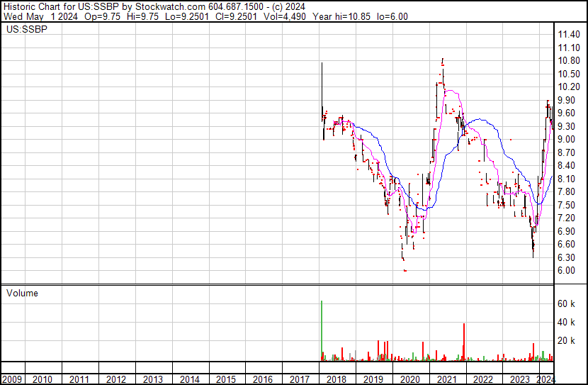Image resolution: width=588 pixels, height=385 pixels.
Task: Select the 2021 year label on timeline
Action: click(446, 379)
